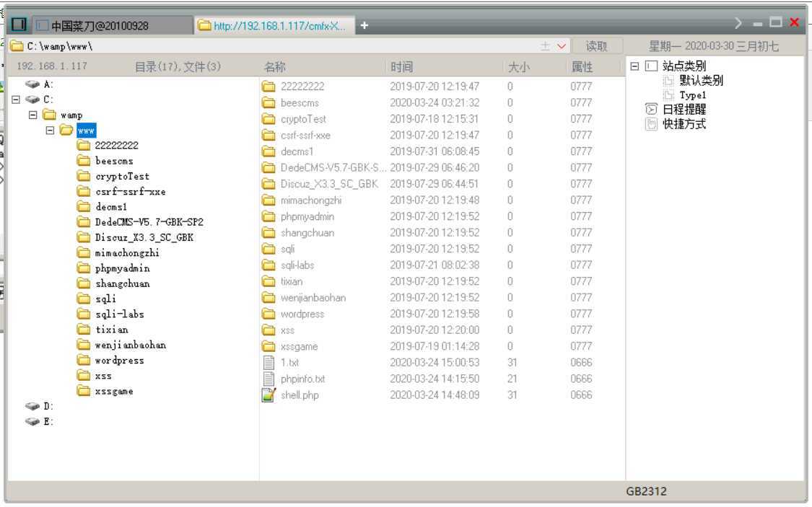Open a new tab with the plus button
Viewport: 812px width, 507px height.
coord(364,25)
